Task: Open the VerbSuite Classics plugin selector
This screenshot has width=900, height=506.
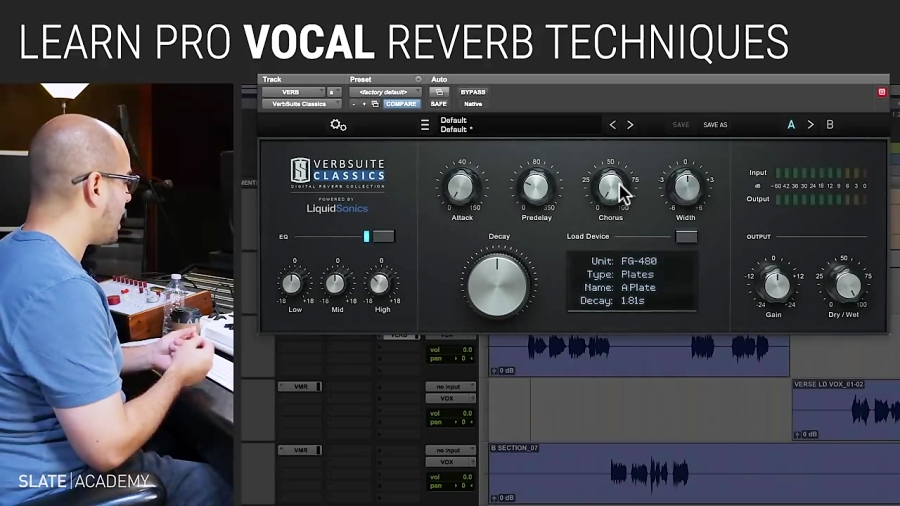Action: pyautogui.click(x=302, y=104)
